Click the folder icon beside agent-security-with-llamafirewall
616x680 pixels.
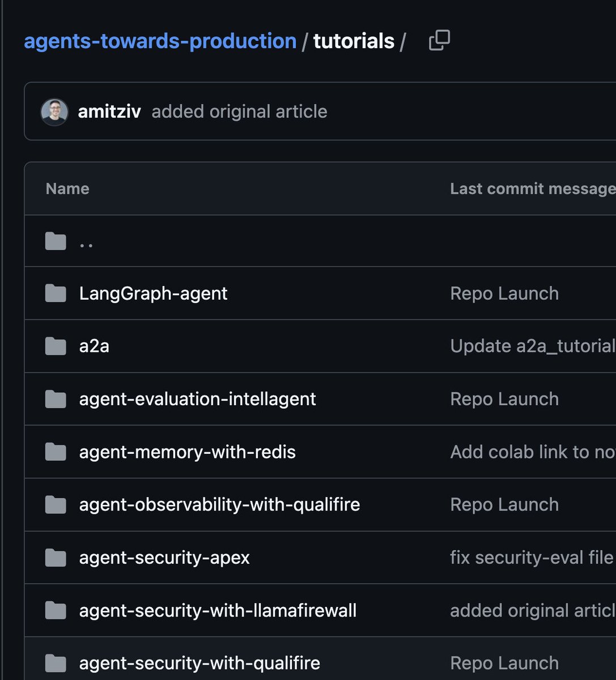click(56, 610)
